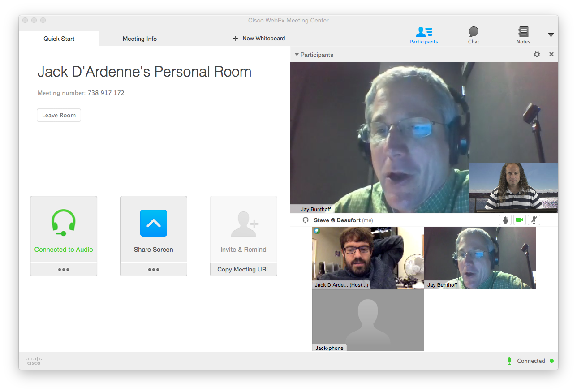Click the Connected to Audio headset tile
This screenshot has width=577, height=392.
pyautogui.click(x=64, y=229)
